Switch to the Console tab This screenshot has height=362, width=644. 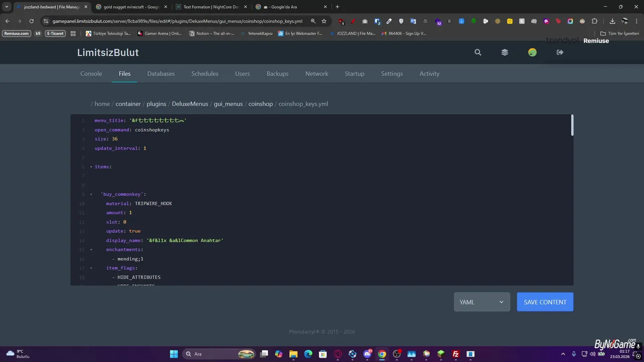click(91, 73)
